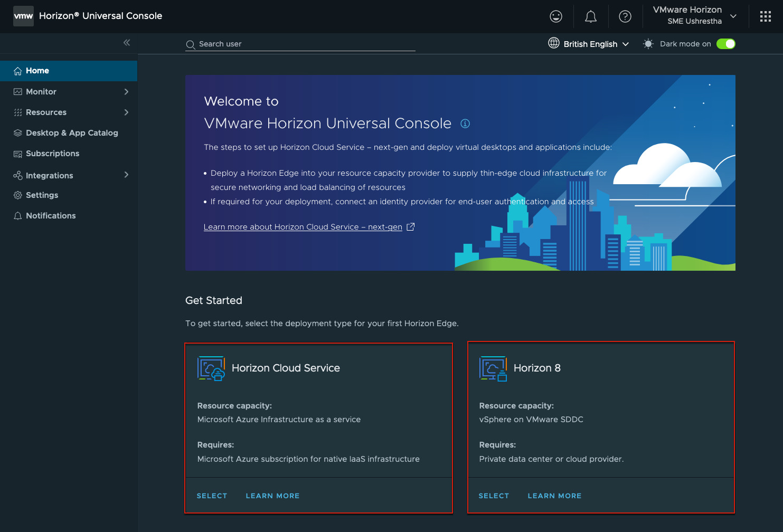The image size is (783, 532).
Task: Click the Monitor chart icon in the sidebar
Action: click(x=18, y=92)
